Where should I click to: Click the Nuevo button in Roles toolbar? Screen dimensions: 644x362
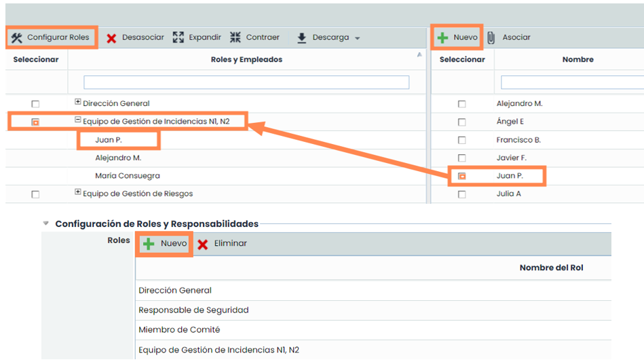pos(165,244)
